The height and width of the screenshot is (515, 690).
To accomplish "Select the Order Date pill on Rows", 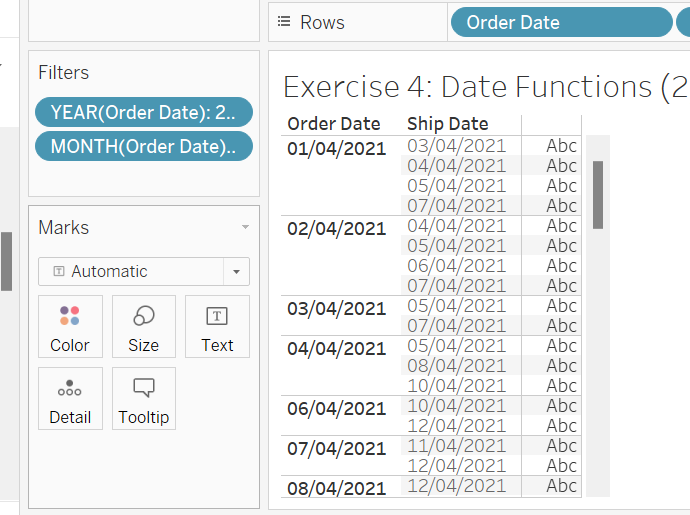I will [562, 22].
